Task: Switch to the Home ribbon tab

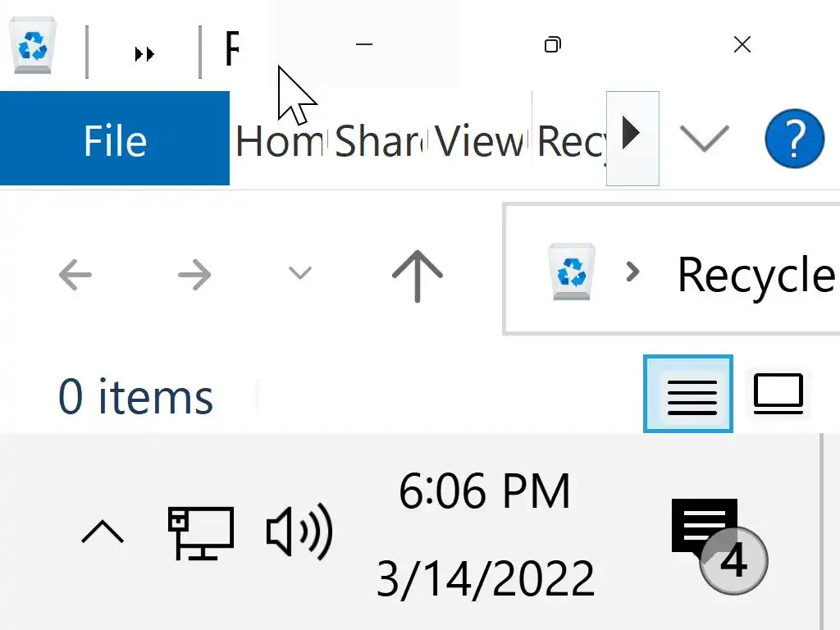Action: (279, 142)
